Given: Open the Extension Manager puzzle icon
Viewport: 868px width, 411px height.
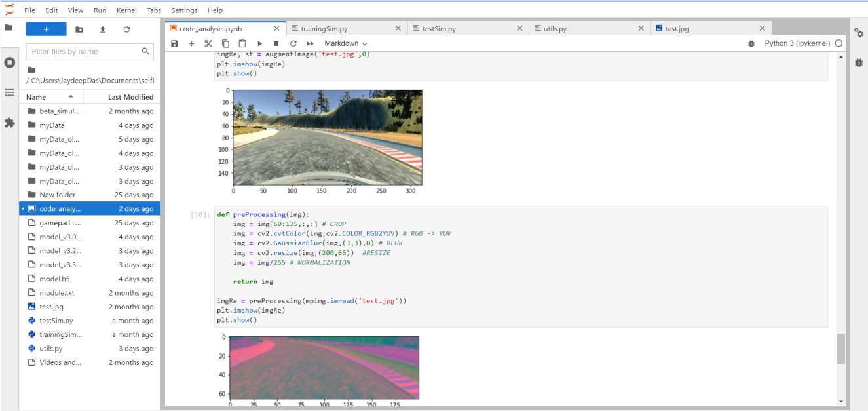Looking at the screenshot, I should pos(9,123).
